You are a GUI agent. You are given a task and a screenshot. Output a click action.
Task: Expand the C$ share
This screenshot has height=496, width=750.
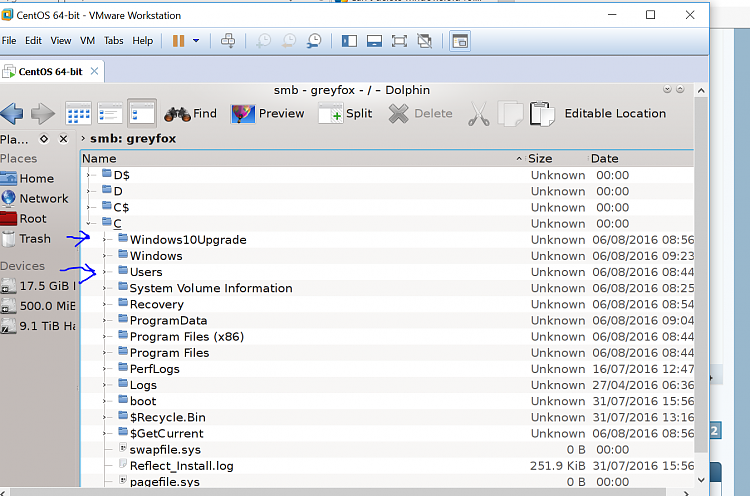coord(88,208)
